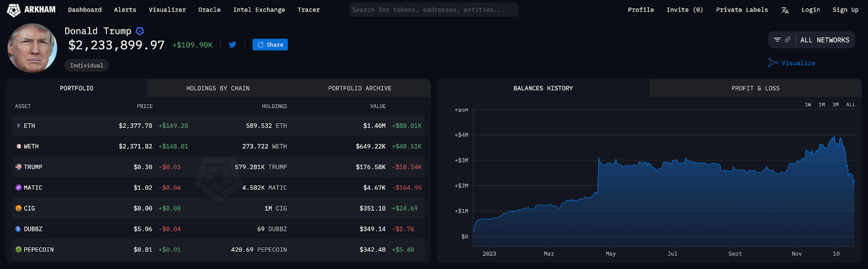The width and height of the screenshot is (868, 269).
Task: Click the Individual tag label
Action: 87,65
